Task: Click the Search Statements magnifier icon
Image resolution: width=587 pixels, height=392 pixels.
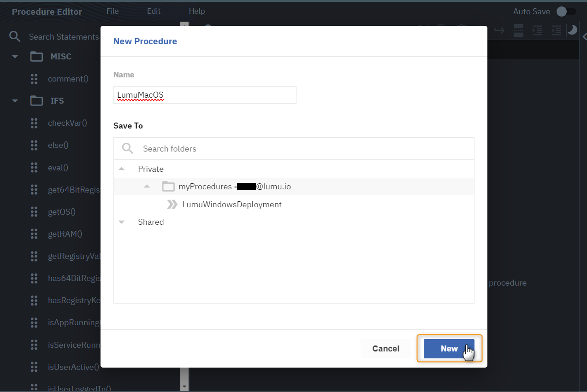Action: click(x=15, y=37)
